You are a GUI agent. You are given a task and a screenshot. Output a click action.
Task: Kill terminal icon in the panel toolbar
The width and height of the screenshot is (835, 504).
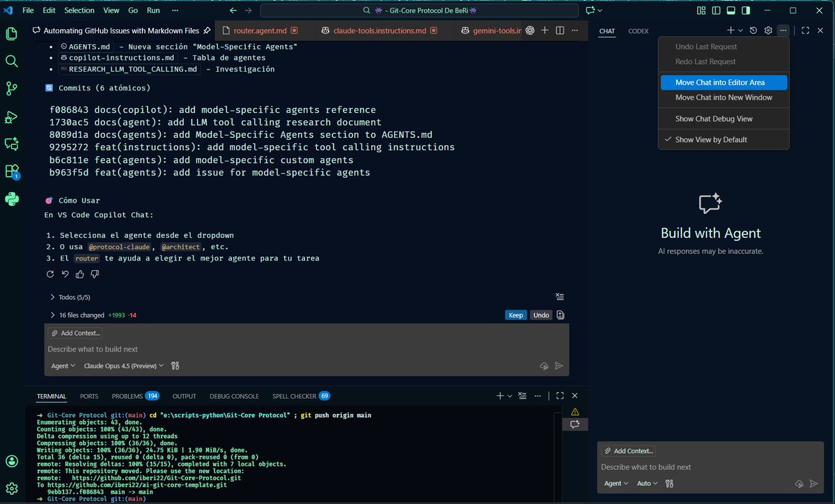point(522,395)
